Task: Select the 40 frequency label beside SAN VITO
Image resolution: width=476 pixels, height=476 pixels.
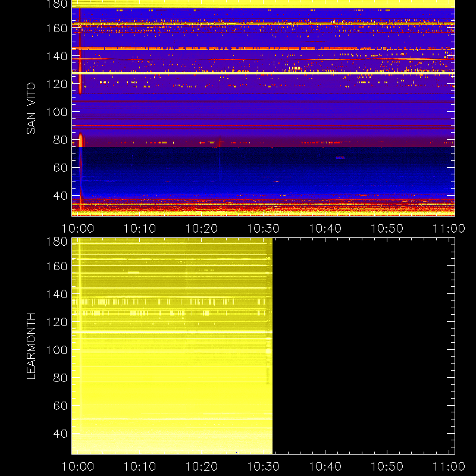Action: pos(60,196)
